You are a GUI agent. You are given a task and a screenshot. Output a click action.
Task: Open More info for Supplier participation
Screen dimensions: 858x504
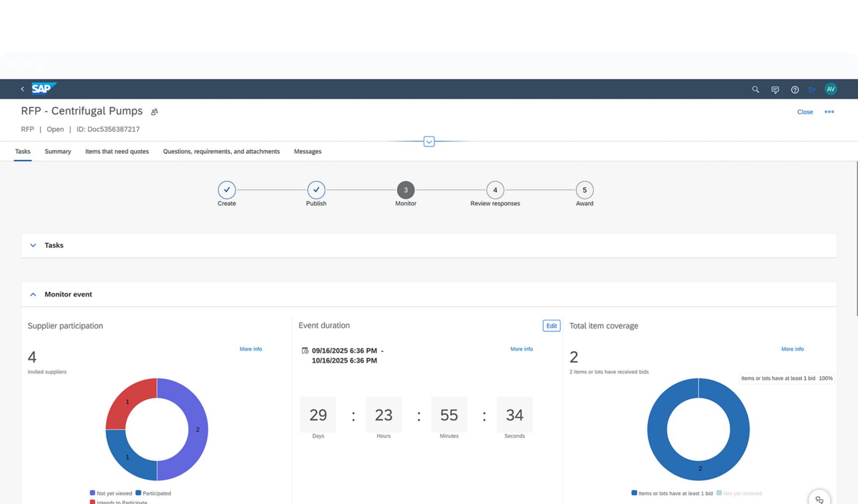[x=251, y=349]
